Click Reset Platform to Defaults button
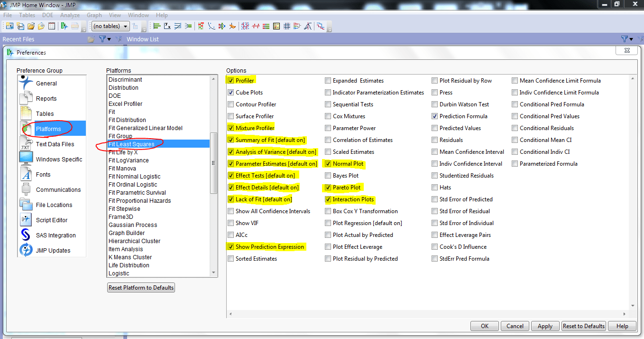The height and width of the screenshot is (339, 644). [x=141, y=288]
